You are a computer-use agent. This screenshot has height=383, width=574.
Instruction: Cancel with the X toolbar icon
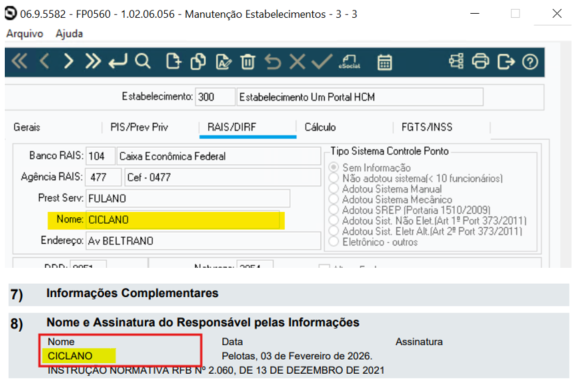click(x=297, y=61)
